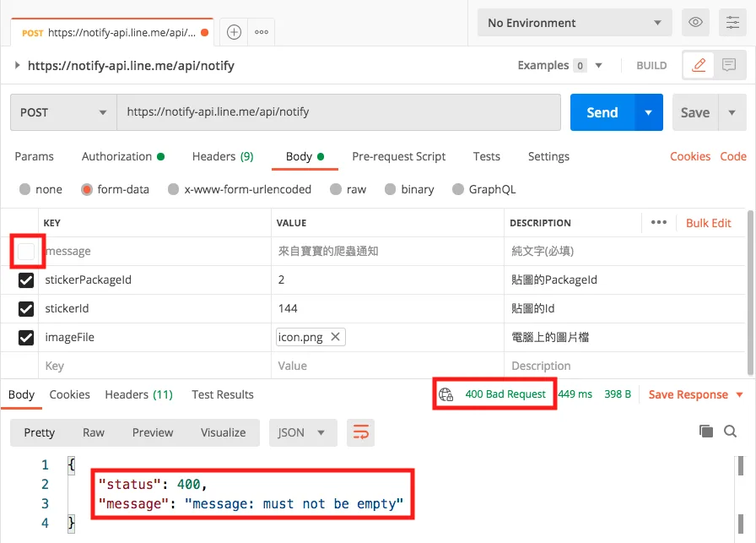Open the Examples dropdown arrow
The image size is (756, 543).
click(x=598, y=65)
